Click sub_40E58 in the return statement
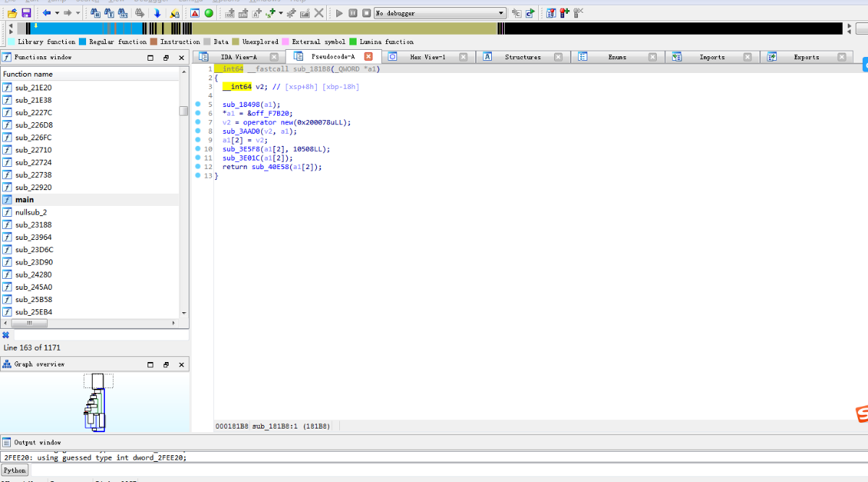Screen dimensions: 868x482 tap(270, 167)
